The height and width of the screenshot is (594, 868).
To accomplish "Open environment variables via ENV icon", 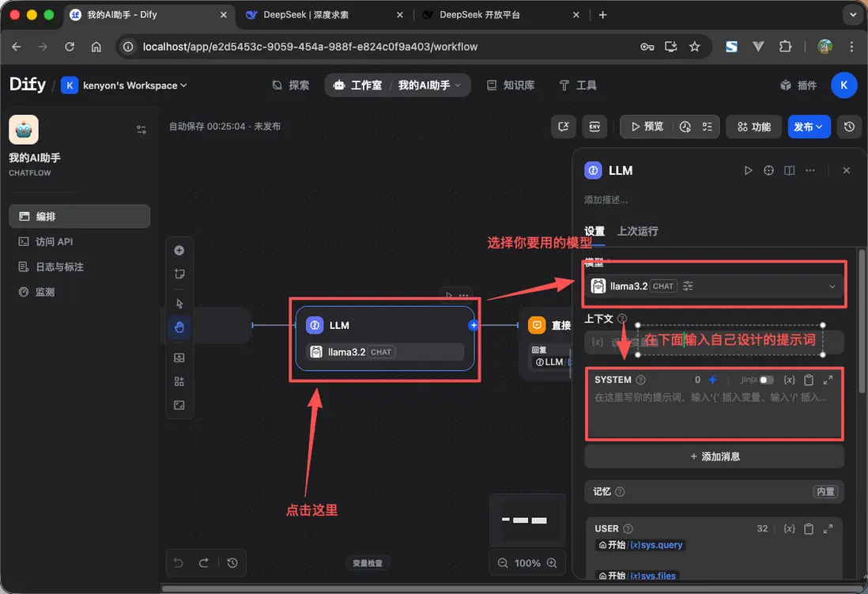I will pos(594,127).
